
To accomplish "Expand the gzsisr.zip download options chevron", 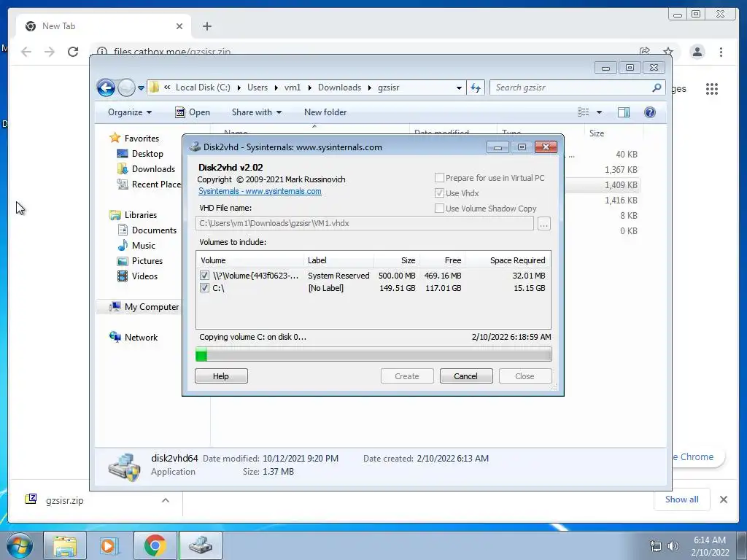I will pos(166,500).
